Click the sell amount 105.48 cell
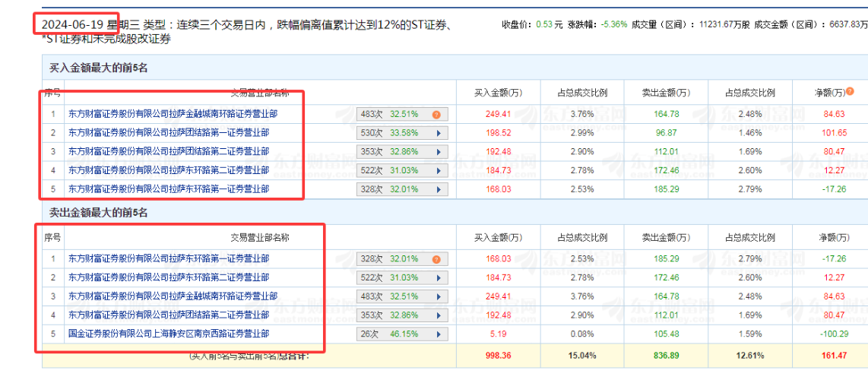 (x=666, y=334)
